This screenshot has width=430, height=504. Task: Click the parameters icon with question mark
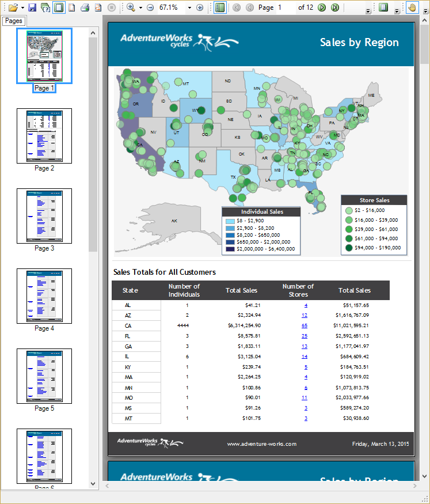(45, 7)
